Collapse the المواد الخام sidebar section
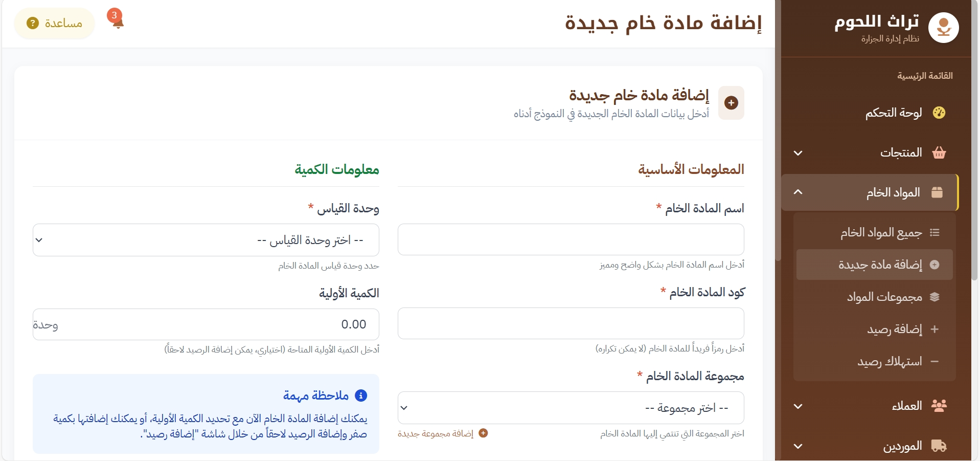Viewport: 980px width, 461px height. [798, 192]
